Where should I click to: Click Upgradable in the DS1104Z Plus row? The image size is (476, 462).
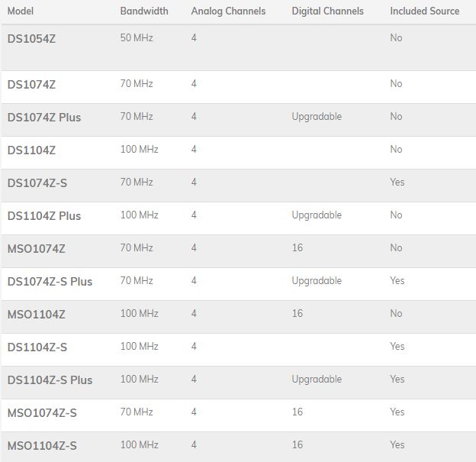(317, 215)
